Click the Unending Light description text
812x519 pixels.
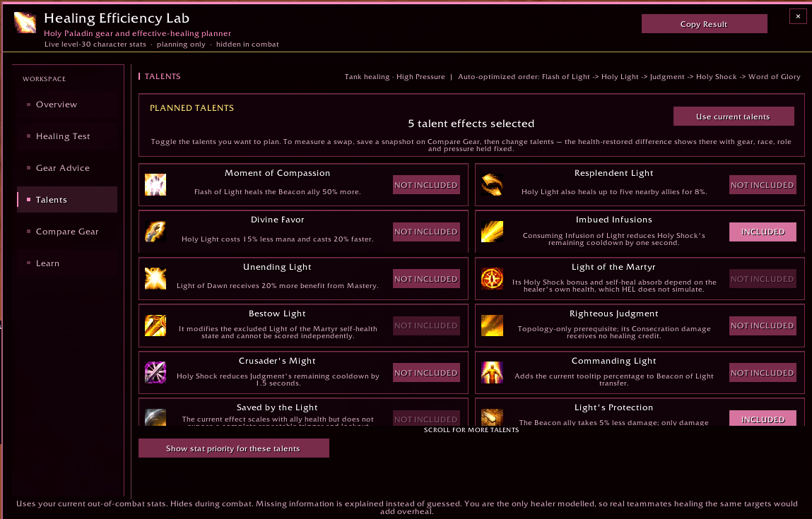tap(278, 286)
